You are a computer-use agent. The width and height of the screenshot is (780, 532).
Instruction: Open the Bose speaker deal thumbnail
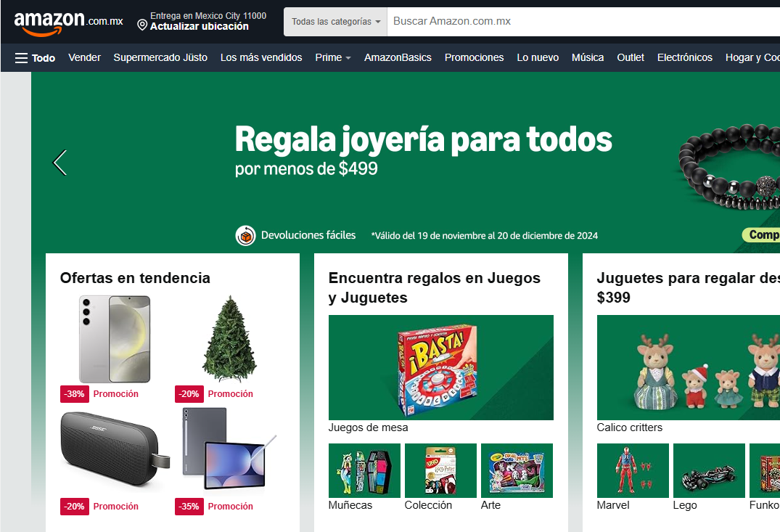[115, 449]
